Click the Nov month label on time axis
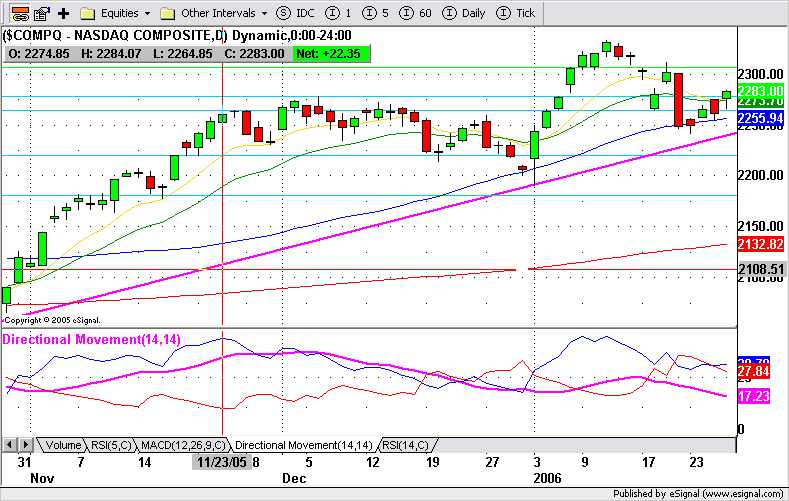The height and width of the screenshot is (501, 789). tap(42, 478)
